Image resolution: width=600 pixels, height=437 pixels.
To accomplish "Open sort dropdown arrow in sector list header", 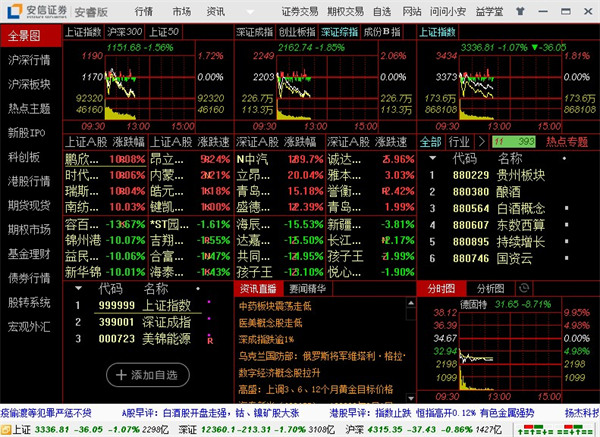I will 432,158.
